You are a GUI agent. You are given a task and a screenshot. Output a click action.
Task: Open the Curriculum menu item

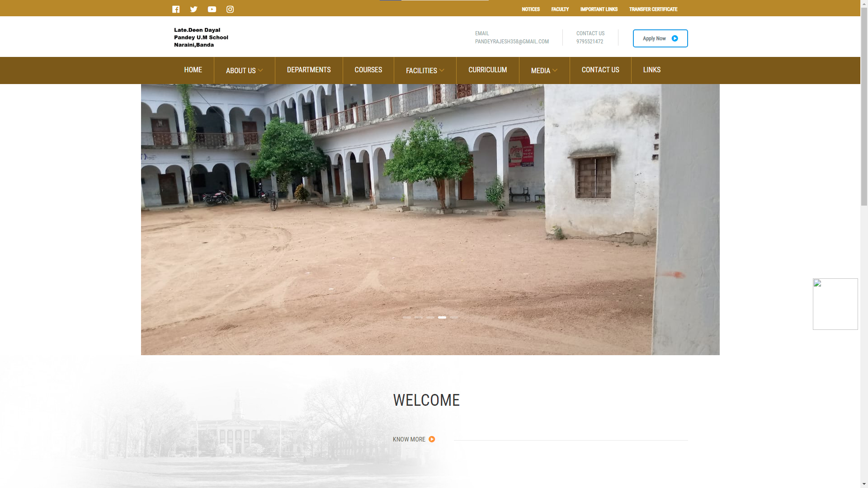pyautogui.click(x=487, y=70)
